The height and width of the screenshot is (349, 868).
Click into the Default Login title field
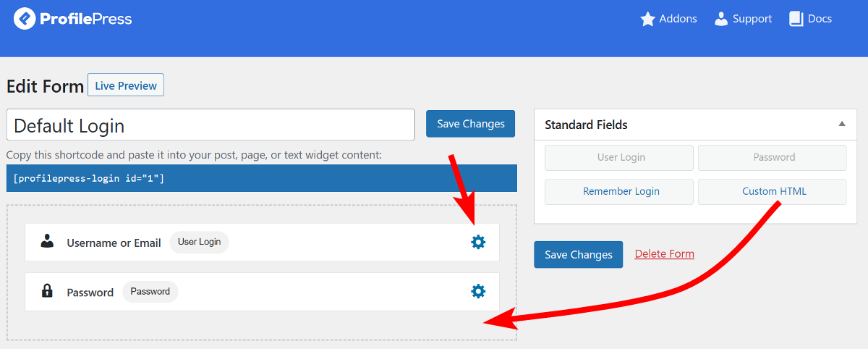(x=210, y=125)
